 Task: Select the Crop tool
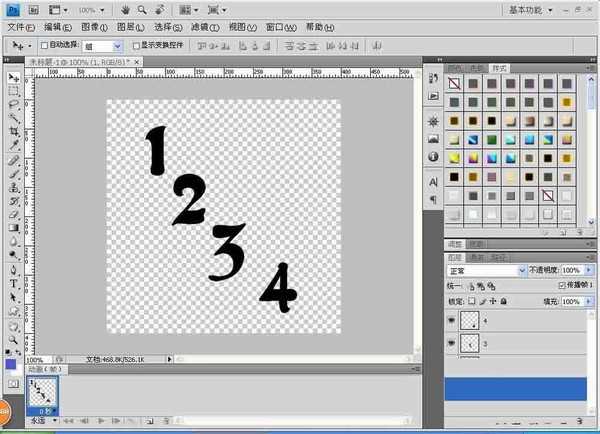14,131
